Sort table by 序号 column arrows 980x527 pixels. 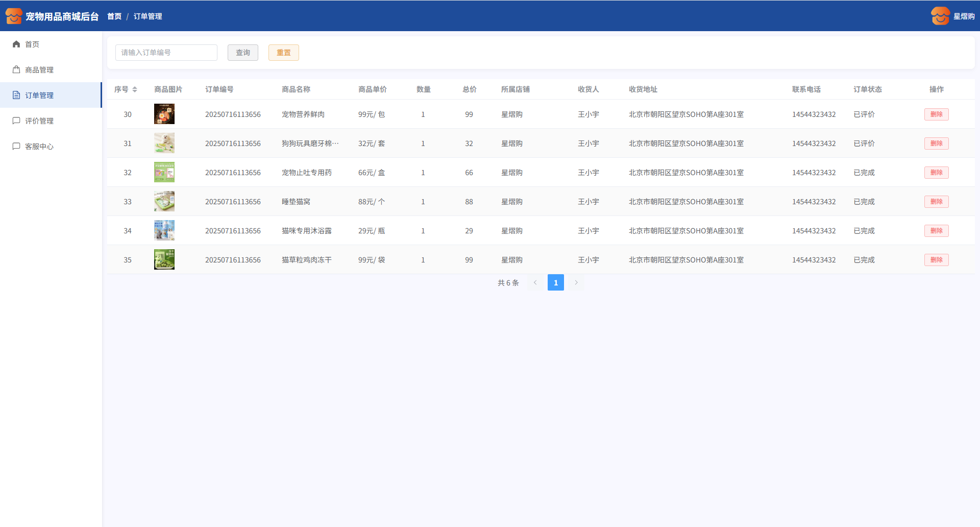[135, 89]
